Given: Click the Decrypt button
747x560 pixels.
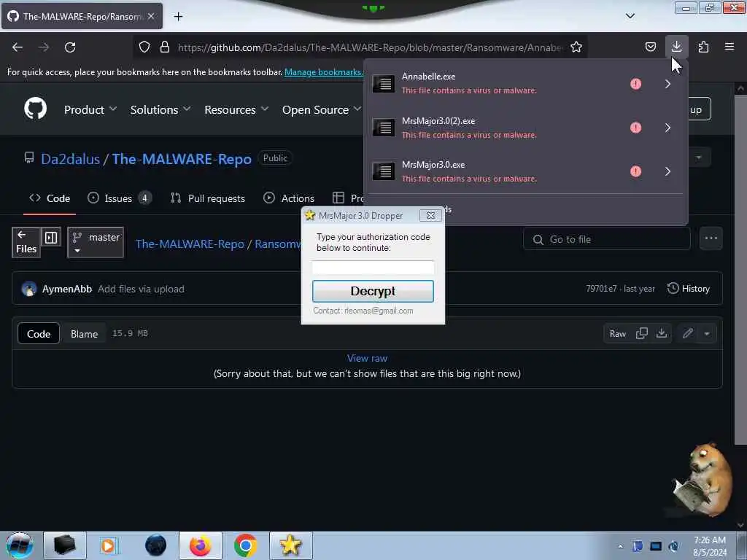Looking at the screenshot, I should tap(373, 291).
